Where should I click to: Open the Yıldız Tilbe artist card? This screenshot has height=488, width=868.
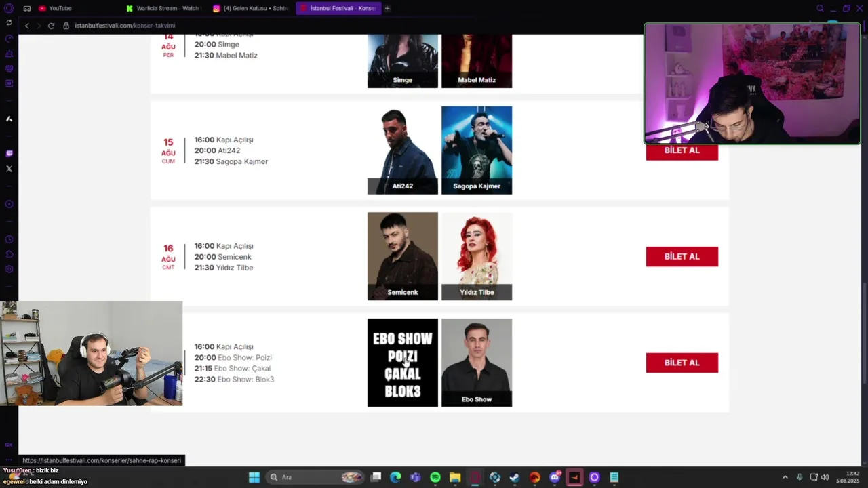pos(477,256)
